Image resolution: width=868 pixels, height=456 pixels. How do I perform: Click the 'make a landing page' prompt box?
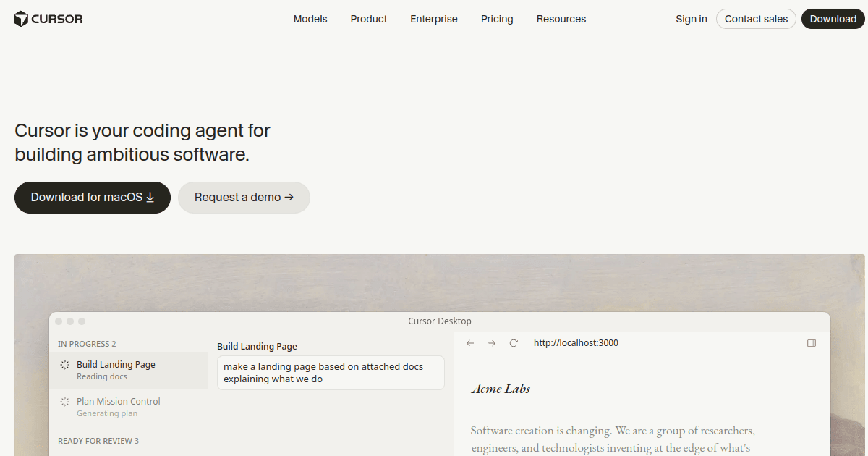331,373
